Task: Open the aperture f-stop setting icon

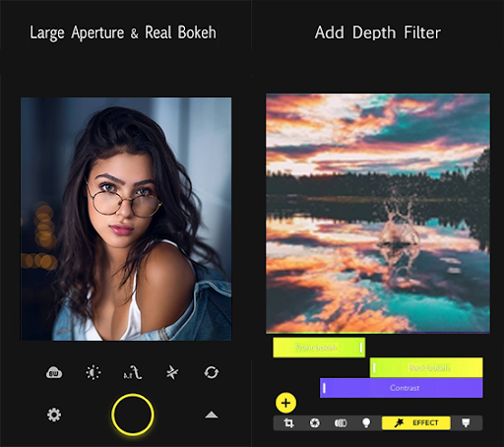Action: pyautogui.click(x=133, y=373)
